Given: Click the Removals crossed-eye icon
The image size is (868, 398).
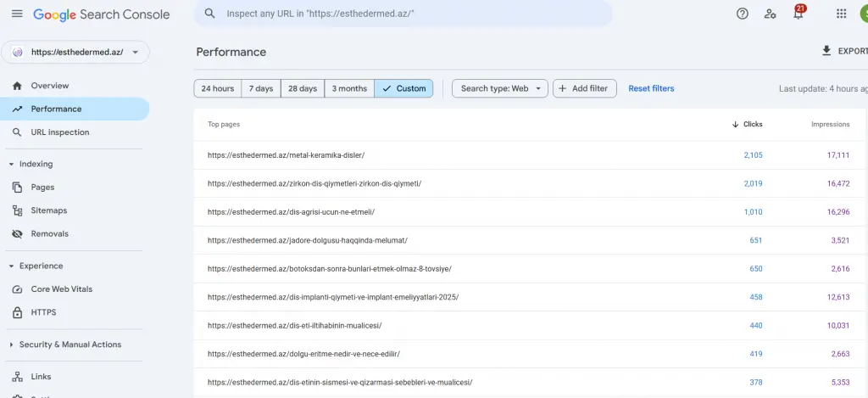Looking at the screenshot, I should (17, 234).
